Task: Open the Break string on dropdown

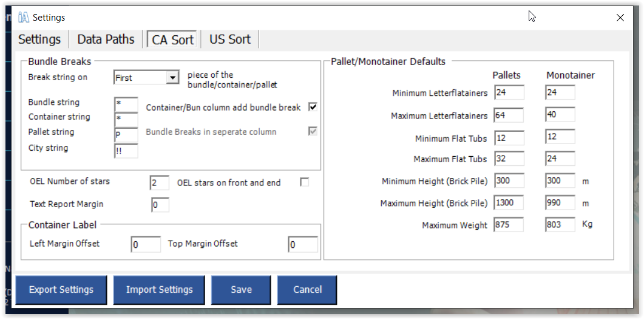Action: 172,77
